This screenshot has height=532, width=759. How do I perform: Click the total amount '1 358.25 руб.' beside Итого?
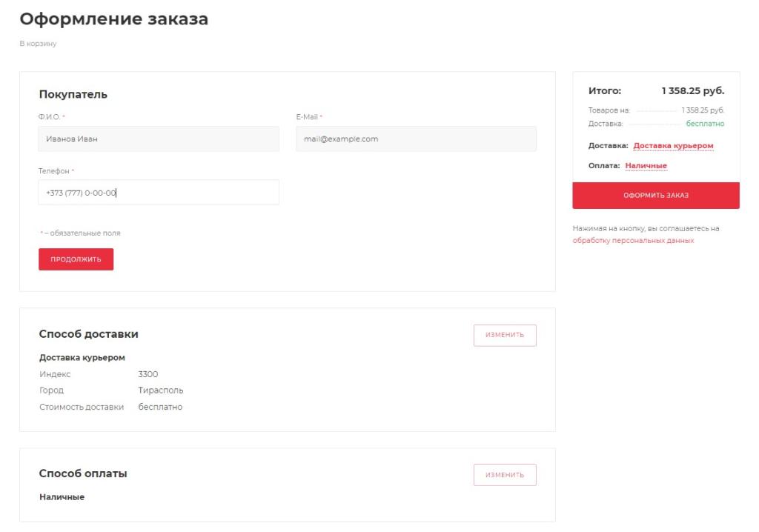[692, 91]
